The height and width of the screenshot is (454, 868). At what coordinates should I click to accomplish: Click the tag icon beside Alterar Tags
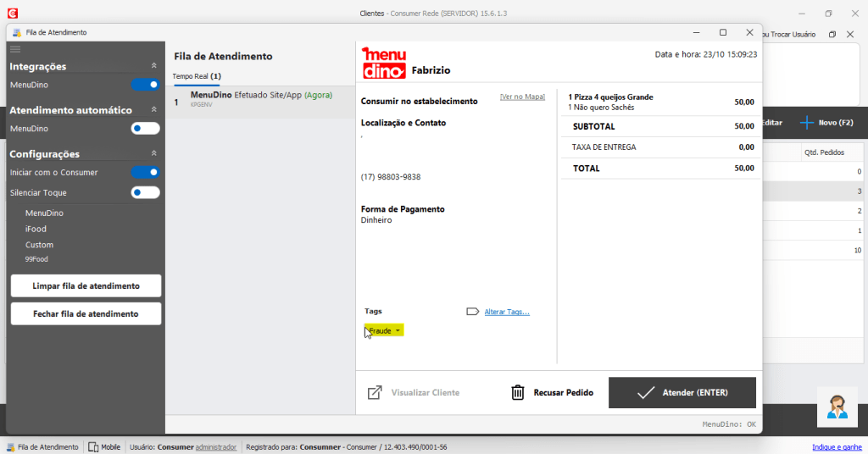tap(472, 312)
